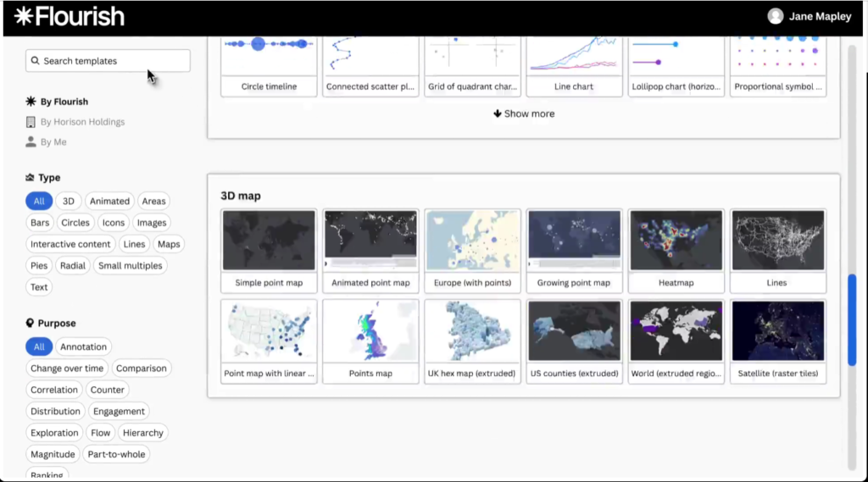Toggle the Correlation purpose filter
The height and width of the screenshot is (482, 868).
[x=54, y=391]
